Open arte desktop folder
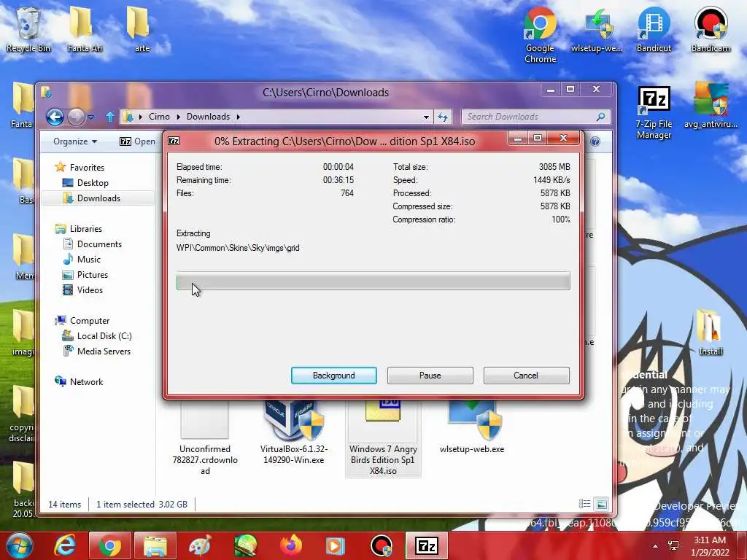Screen dimensions: 747x560 pos(142,29)
